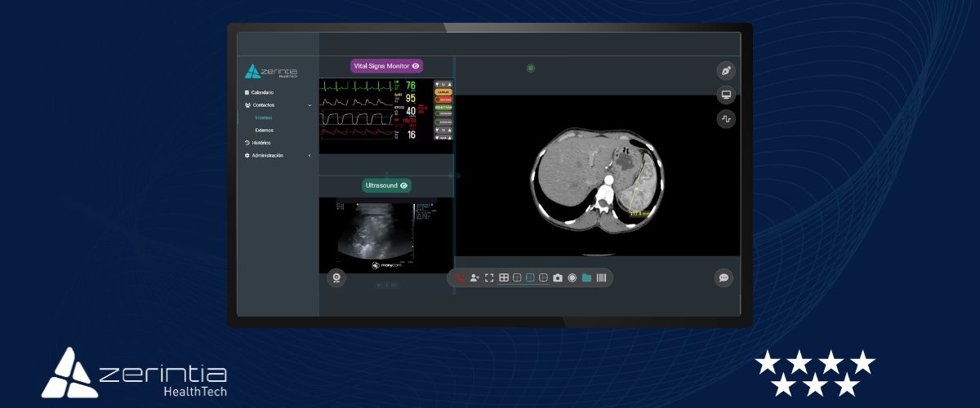Open the webcam button below ultrasound

point(336,277)
